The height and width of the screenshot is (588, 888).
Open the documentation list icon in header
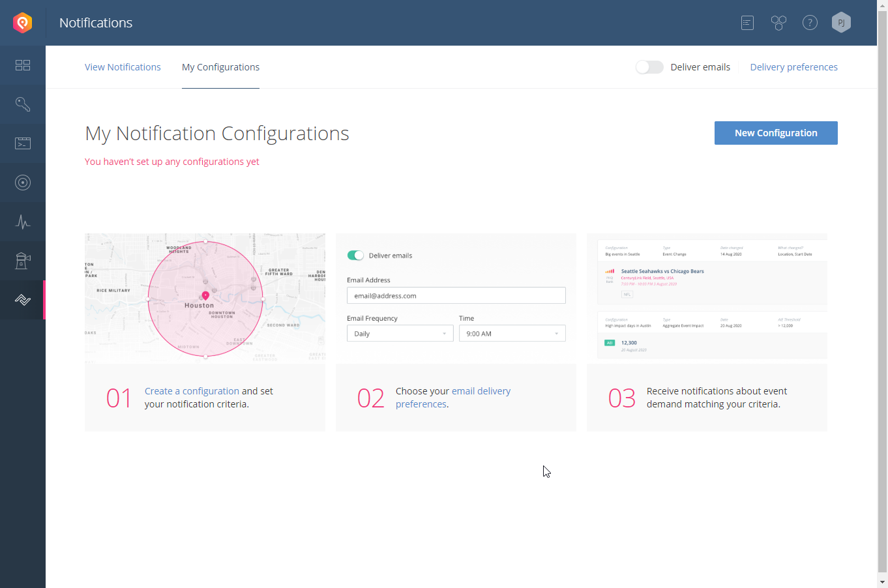click(747, 23)
